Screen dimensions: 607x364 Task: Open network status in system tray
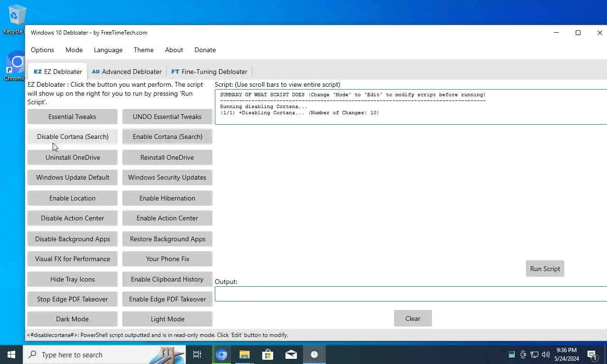[534, 355]
